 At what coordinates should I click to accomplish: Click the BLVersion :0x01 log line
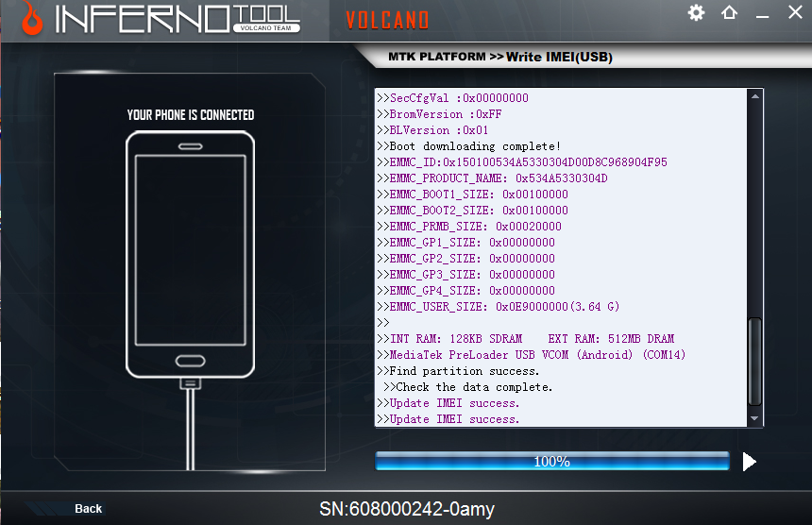click(x=432, y=130)
